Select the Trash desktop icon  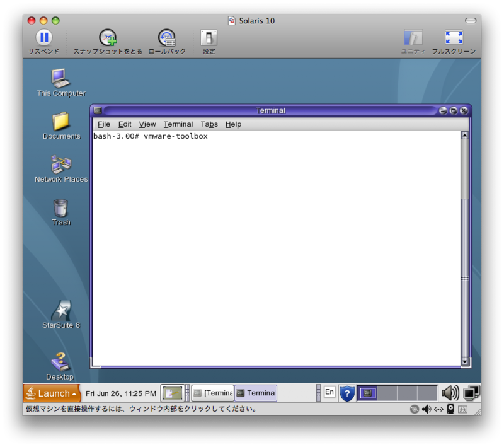60,208
